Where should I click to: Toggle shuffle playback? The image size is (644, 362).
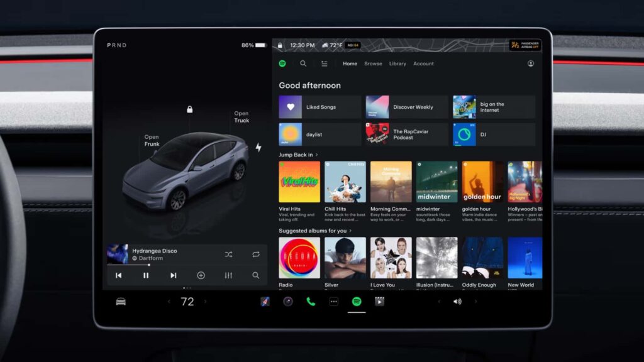228,255
